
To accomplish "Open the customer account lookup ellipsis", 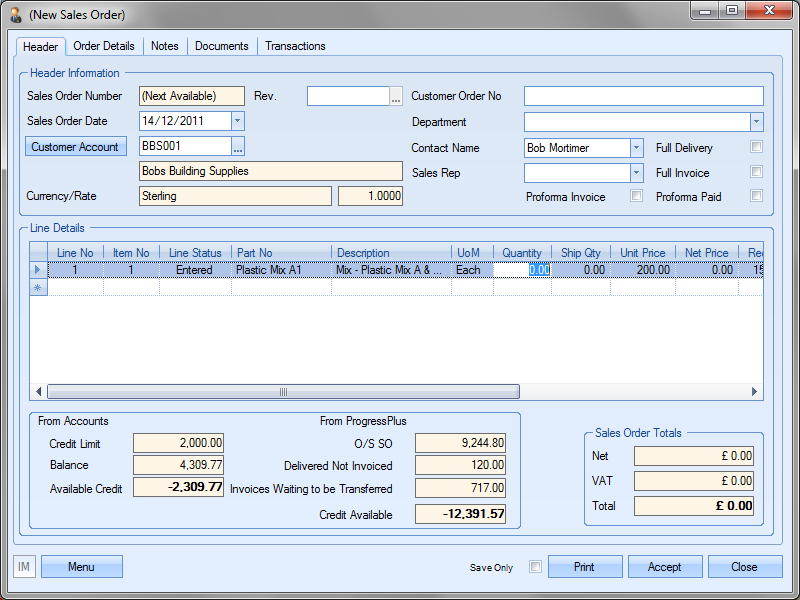I will (x=238, y=147).
